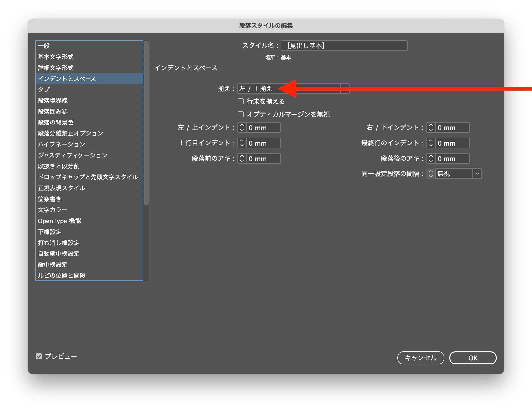
Task: Expand the 同一設定段落の間隔 dropdown arrow
Action: [x=477, y=174]
